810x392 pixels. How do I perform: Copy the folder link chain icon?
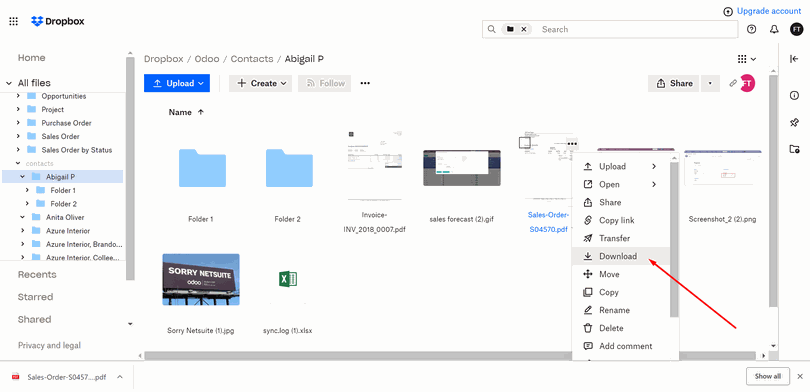(x=733, y=83)
